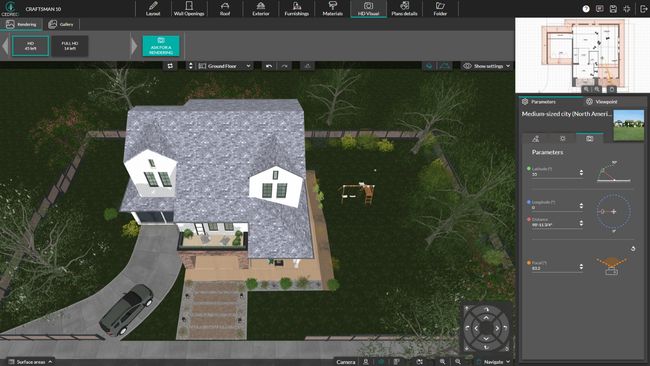Move camera right with navigation pad arrow
Viewport: 650px width, 366px height.
pyautogui.click(x=497, y=328)
